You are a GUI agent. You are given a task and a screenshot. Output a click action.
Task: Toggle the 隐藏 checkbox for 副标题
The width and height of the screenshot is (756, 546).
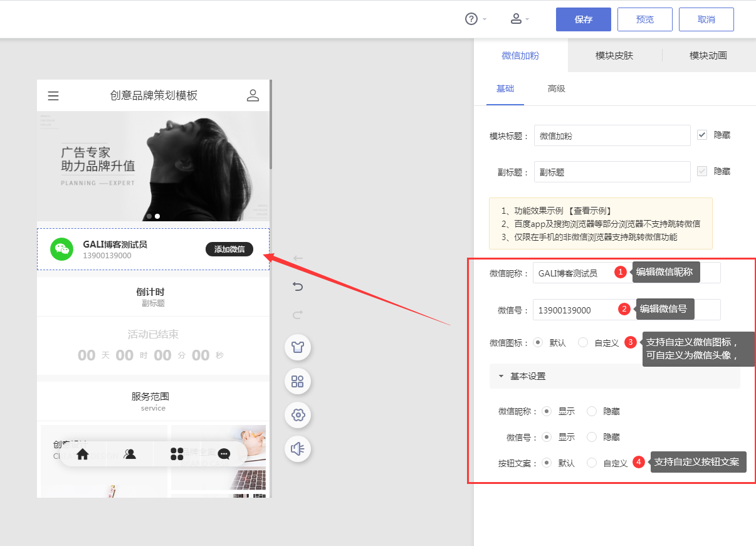pos(702,171)
